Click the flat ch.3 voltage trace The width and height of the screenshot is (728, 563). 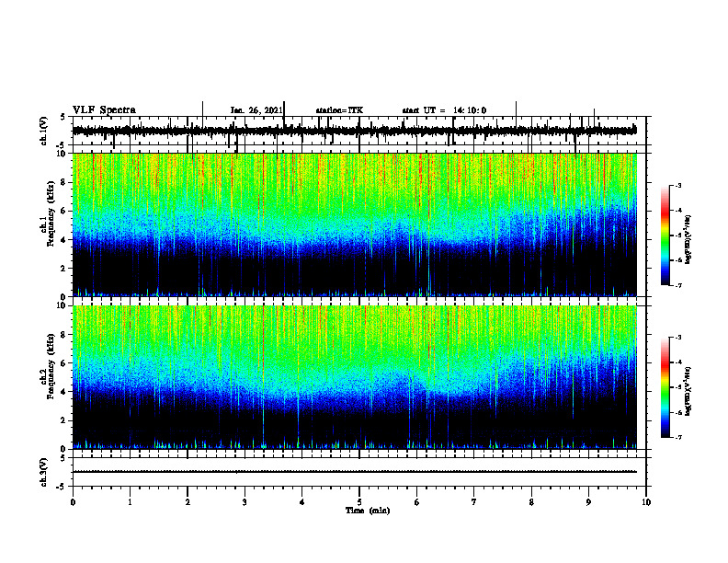pos(355,472)
